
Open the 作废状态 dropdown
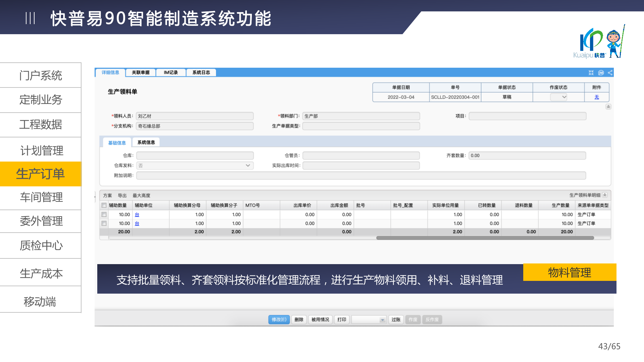[x=559, y=97]
